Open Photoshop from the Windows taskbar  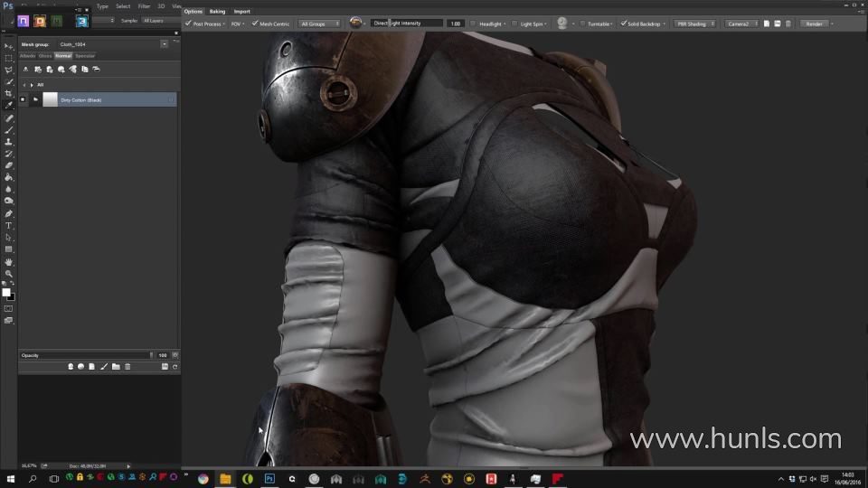tap(269, 479)
